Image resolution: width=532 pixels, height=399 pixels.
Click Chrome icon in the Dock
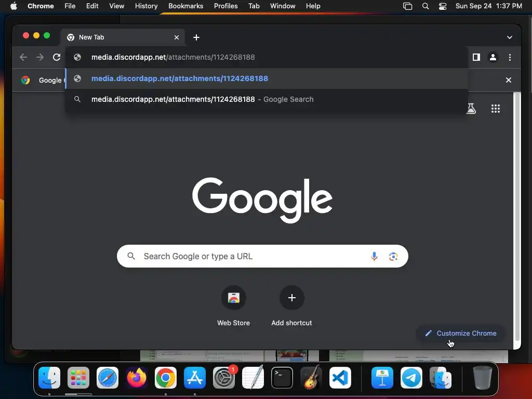[x=166, y=378]
